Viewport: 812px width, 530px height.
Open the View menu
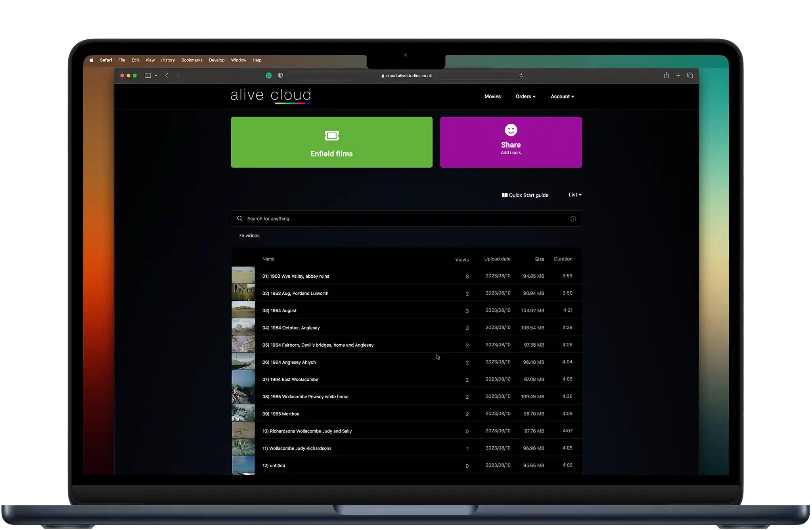(150, 60)
